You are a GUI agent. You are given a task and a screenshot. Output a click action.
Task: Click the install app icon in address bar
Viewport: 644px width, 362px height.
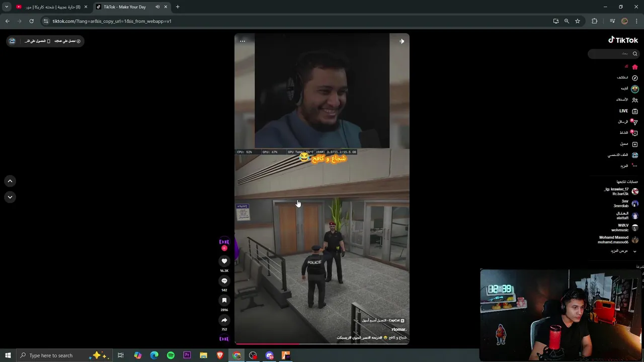pyautogui.click(x=556, y=21)
